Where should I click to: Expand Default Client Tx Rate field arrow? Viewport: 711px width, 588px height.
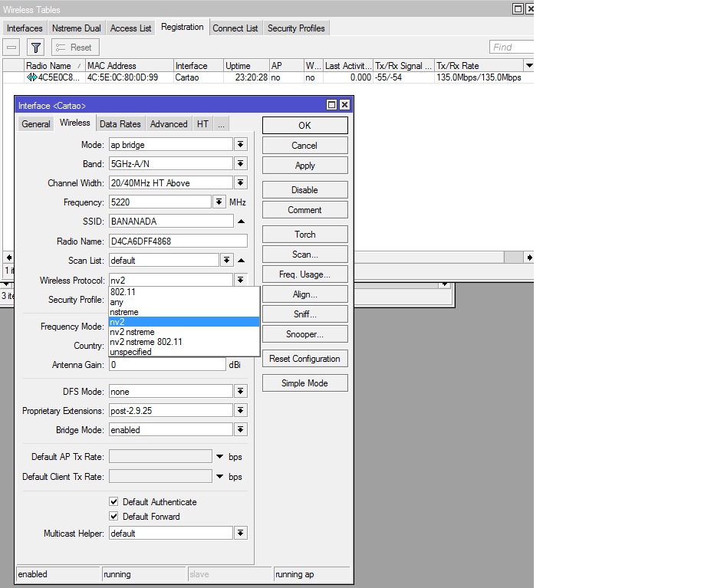tap(220, 477)
